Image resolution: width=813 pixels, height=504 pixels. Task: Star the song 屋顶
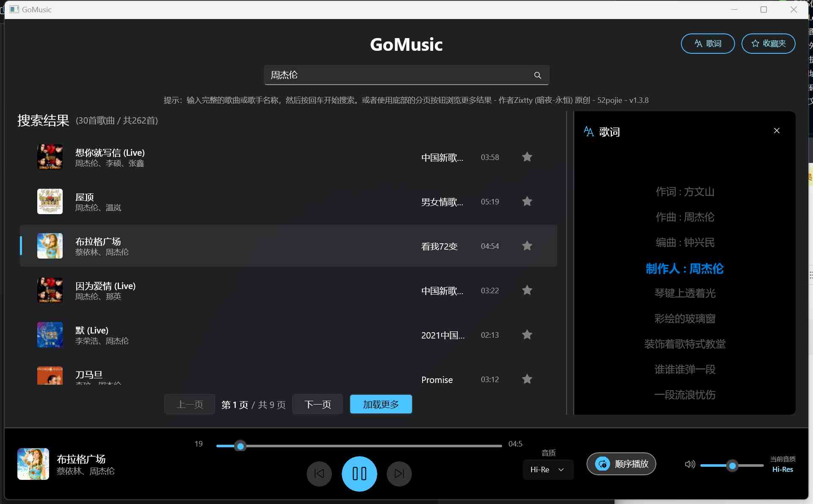[527, 201]
